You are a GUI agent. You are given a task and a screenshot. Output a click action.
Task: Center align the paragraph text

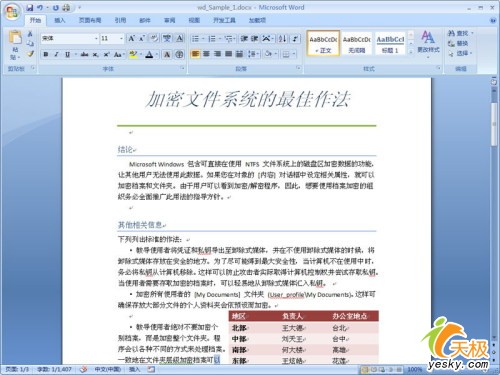(206, 54)
